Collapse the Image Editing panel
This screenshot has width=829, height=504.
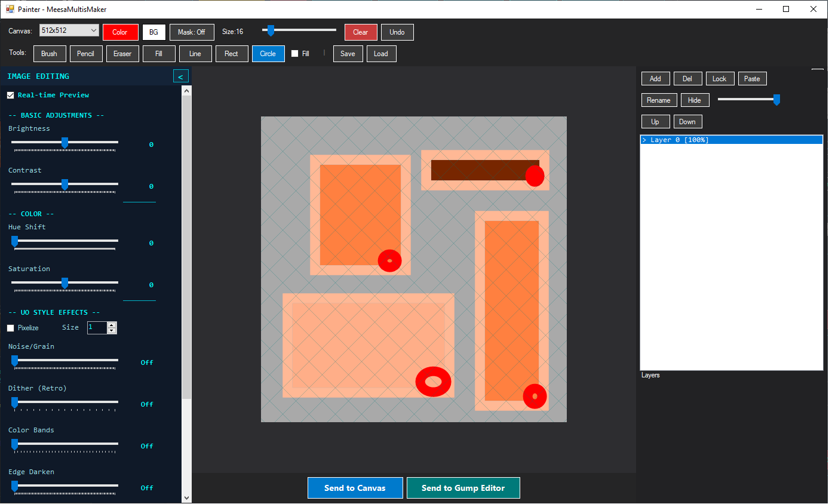(181, 76)
